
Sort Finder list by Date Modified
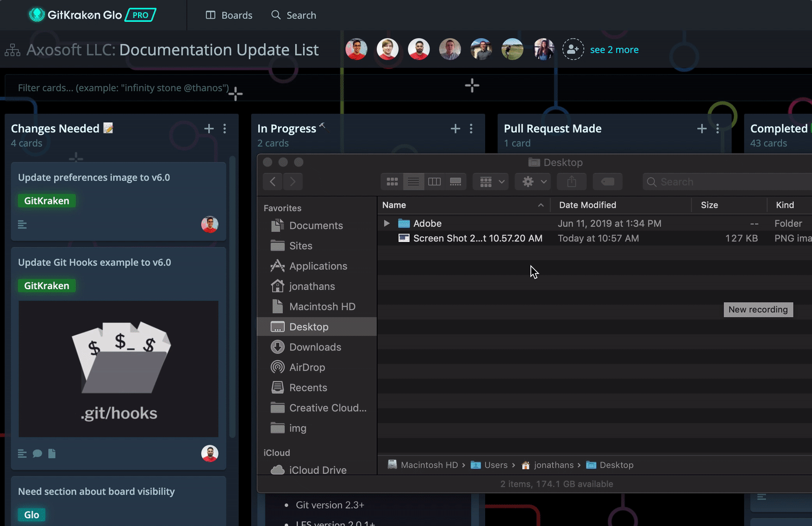coord(621,205)
